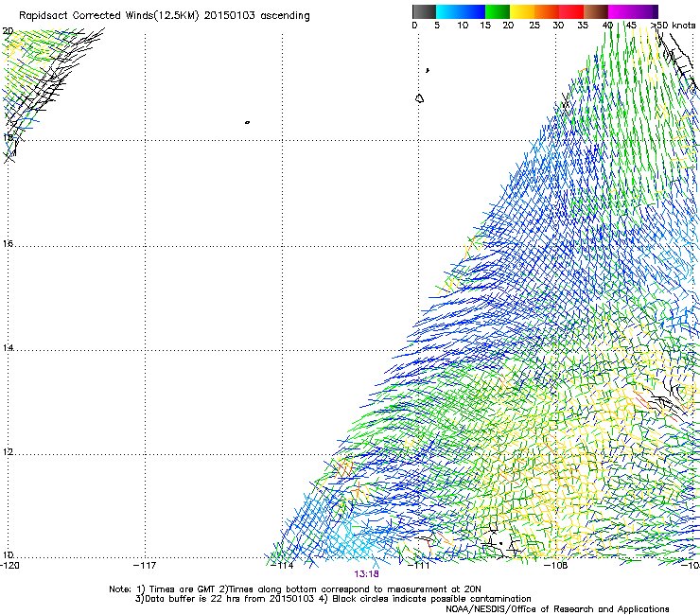
Task: Click the green 15-20 knots legend segment
Action: 497,11
